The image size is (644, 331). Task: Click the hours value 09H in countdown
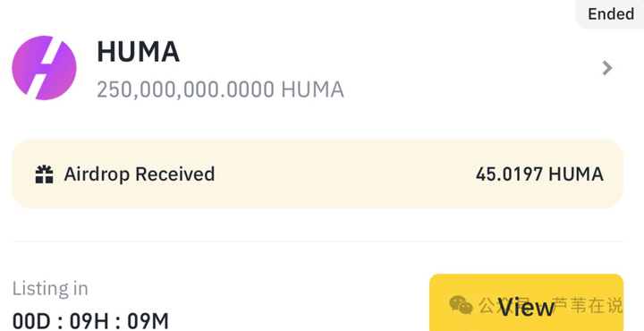[x=89, y=321]
